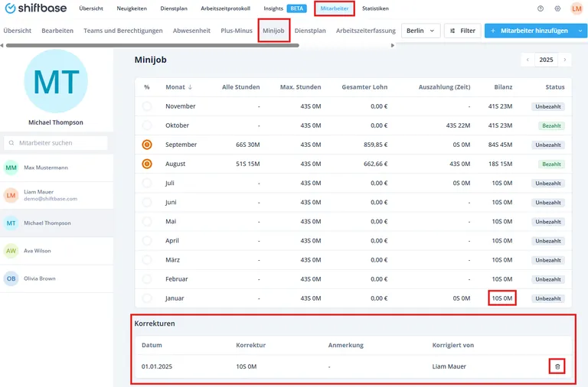Toggle the August row orange circle
The height and width of the screenshot is (387, 588).
click(x=147, y=164)
